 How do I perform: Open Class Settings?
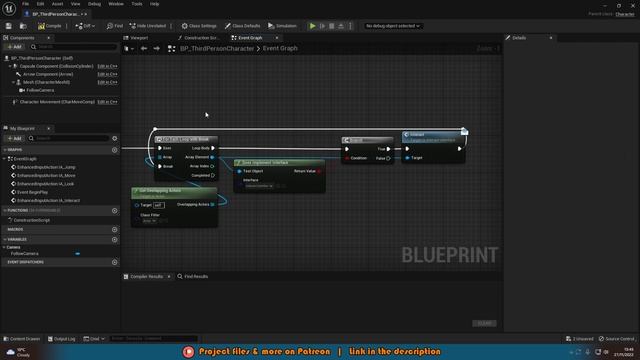click(x=199, y=26)
